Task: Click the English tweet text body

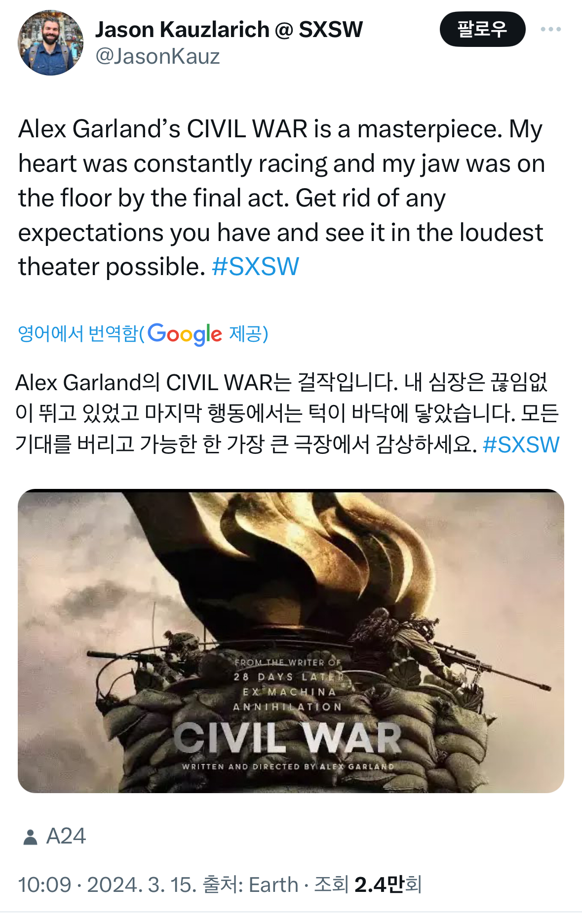Action: coord(281,198)
